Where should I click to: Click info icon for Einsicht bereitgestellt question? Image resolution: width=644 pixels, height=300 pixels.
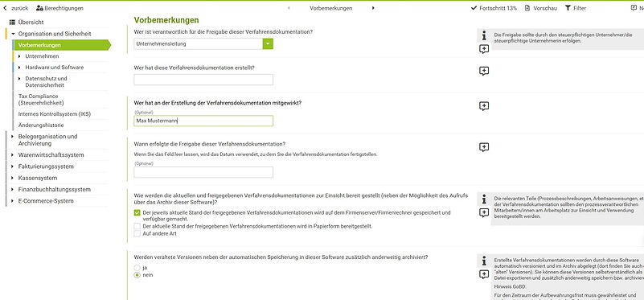point(484,199)
